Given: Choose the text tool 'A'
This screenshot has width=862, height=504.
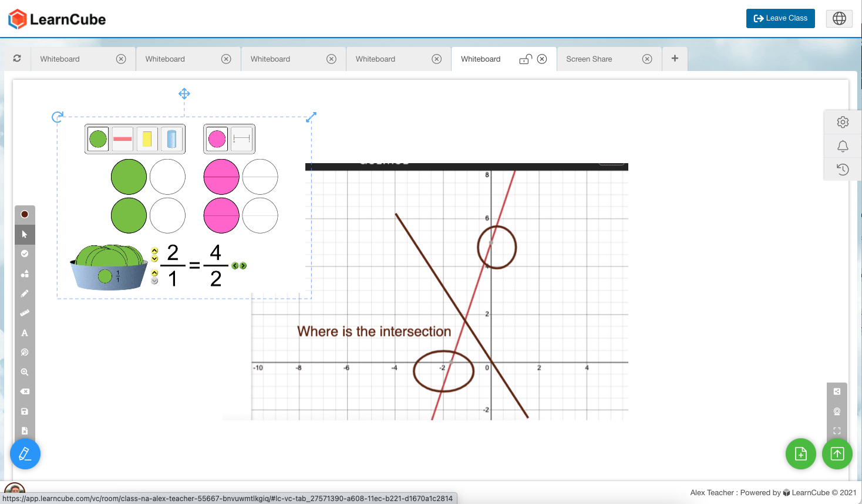Looking at the screenshot, I should coord(25,333).
